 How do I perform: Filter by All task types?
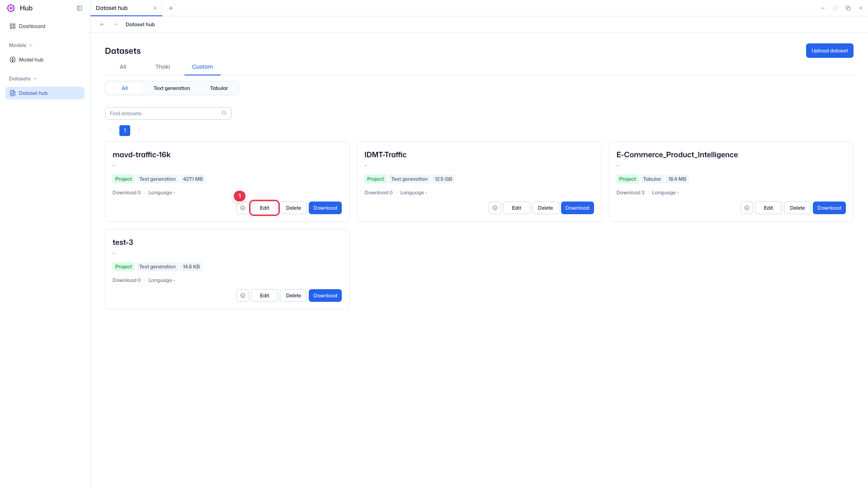tap(125, 88)
